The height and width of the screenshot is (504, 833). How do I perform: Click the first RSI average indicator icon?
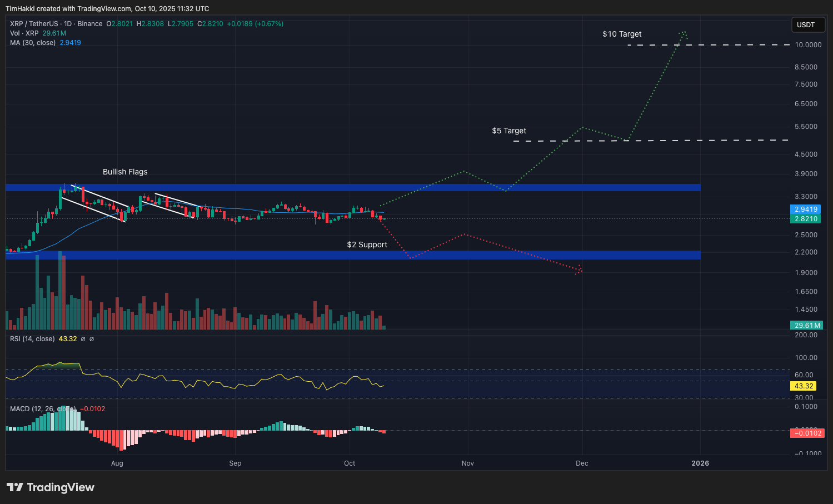pos(83,339)
